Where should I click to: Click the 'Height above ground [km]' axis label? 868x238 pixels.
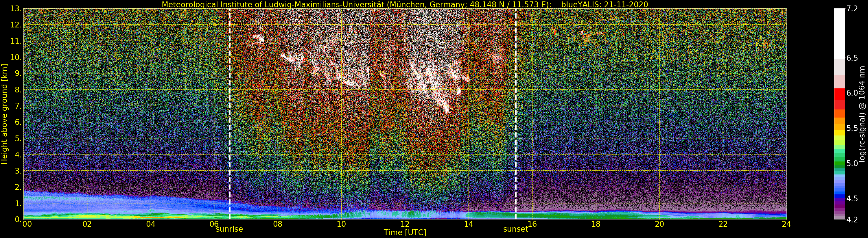click(5, 114)
